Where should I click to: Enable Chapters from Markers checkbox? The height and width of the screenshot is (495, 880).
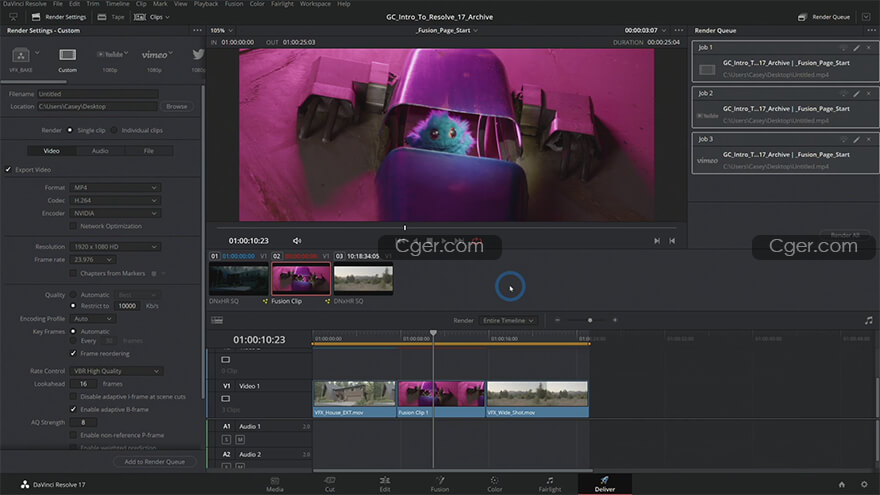(x=73, y=273)
